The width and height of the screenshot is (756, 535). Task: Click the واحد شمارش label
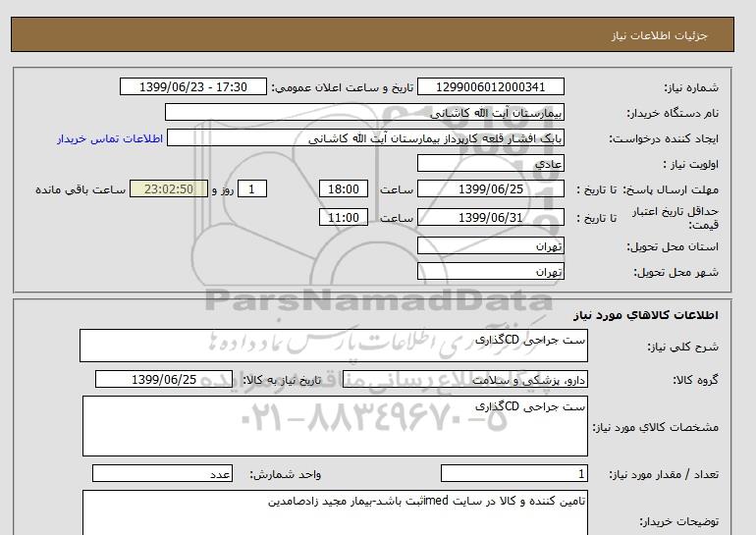pyautogui.click(x=286, y=475)
